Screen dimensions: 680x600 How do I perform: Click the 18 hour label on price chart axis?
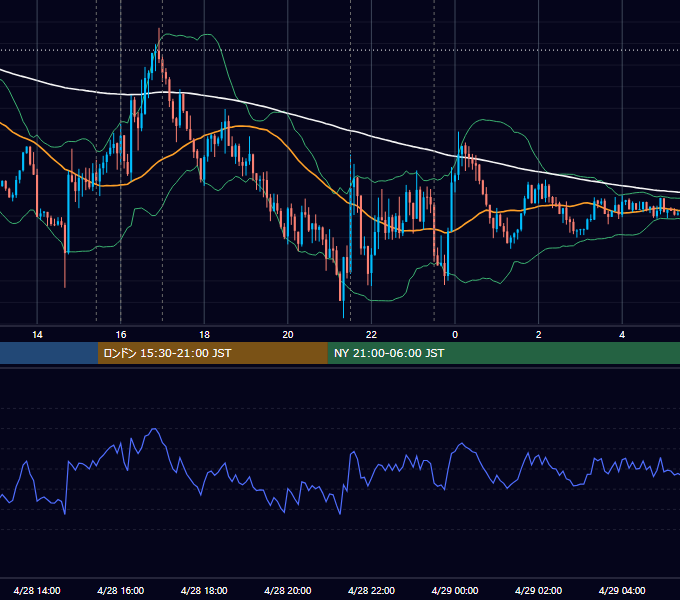(x=204, y=335)
